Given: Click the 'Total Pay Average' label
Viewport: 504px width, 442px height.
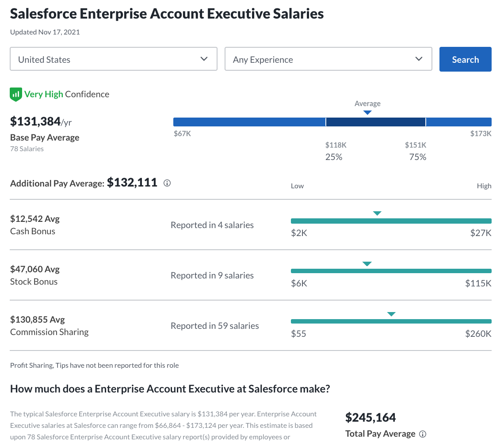Looking at the screenshot, I should click(x=380, y=434).
